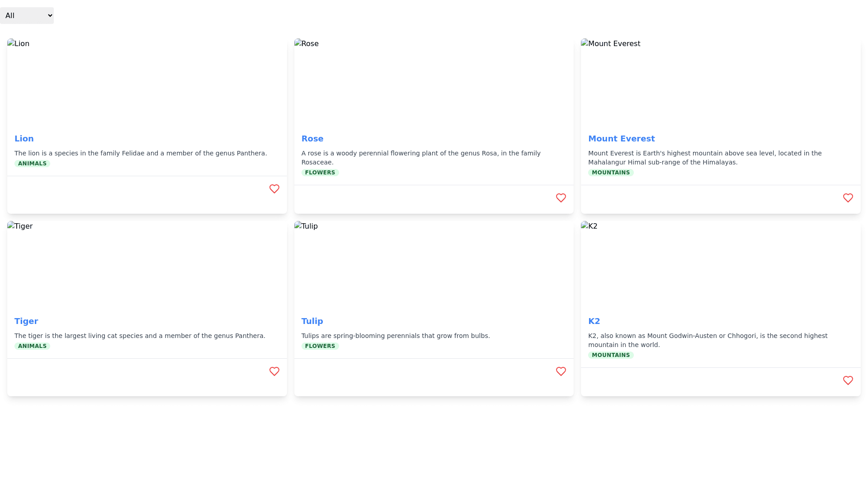The width and height of the screenshot is (868, 488).
Task: Click MOUNTAINS tag on K2 card
Action: coord(610,355)
